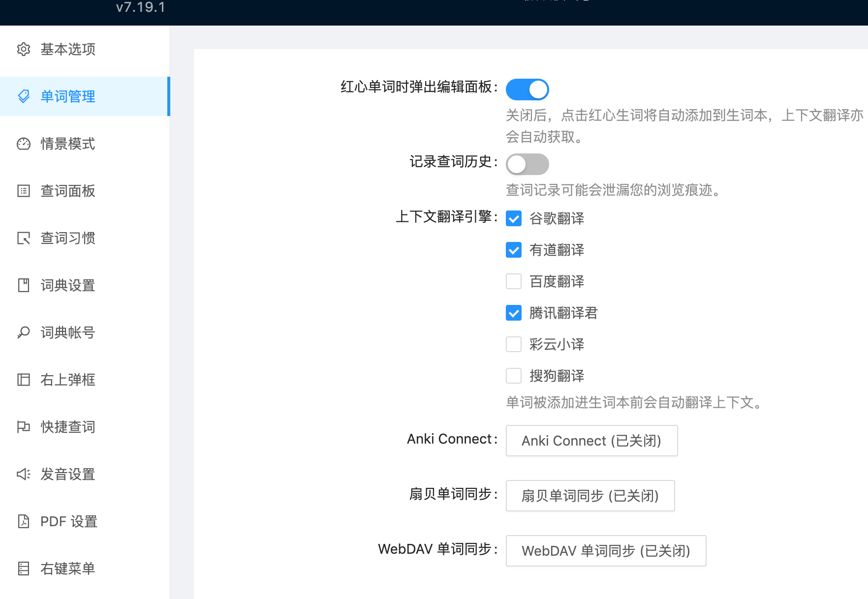Click the list icon beside 右键菜单
868x599 pixels.
tap(24, 569)
